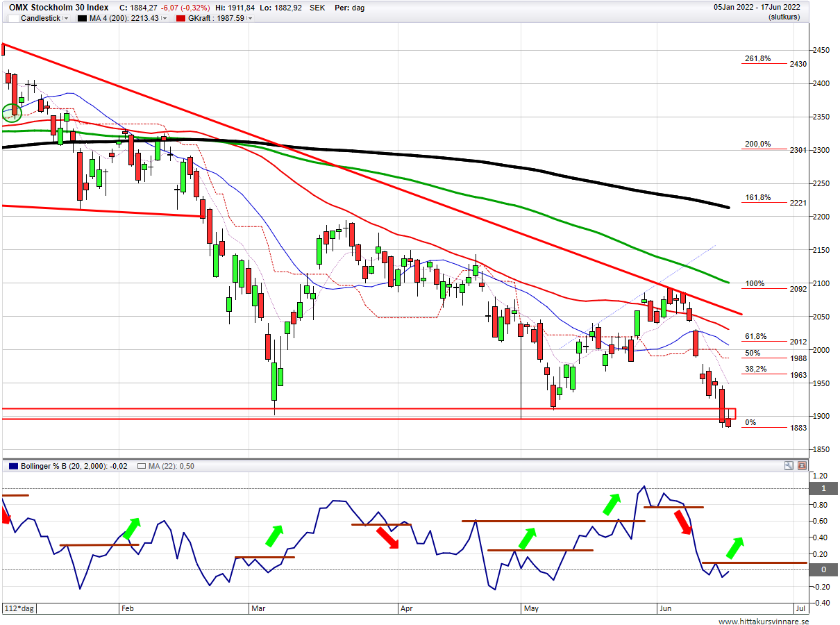Click the 1.20 Bollinger axis label
This screenshot has width=840, height=625.
(821, 476)
